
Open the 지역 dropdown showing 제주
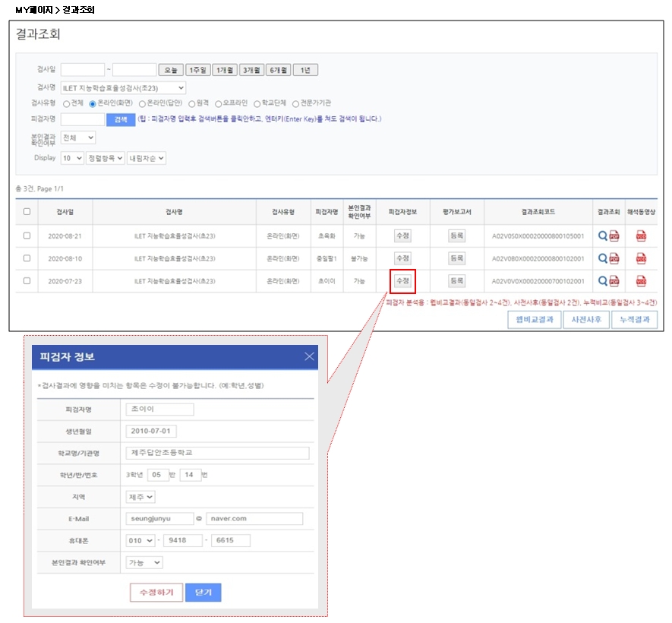click(x=140, y=497)
